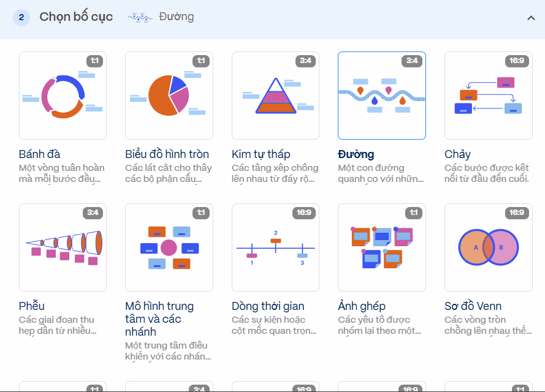Select the Bánh đà circular layout thumbnail

[63, 95]
